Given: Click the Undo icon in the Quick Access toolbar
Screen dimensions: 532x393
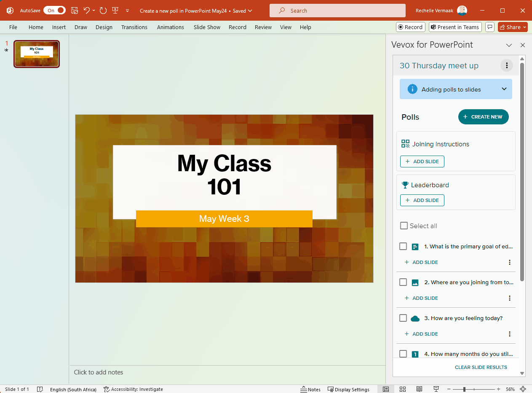Looking at the screenshot, I should [x=86, y=11].
